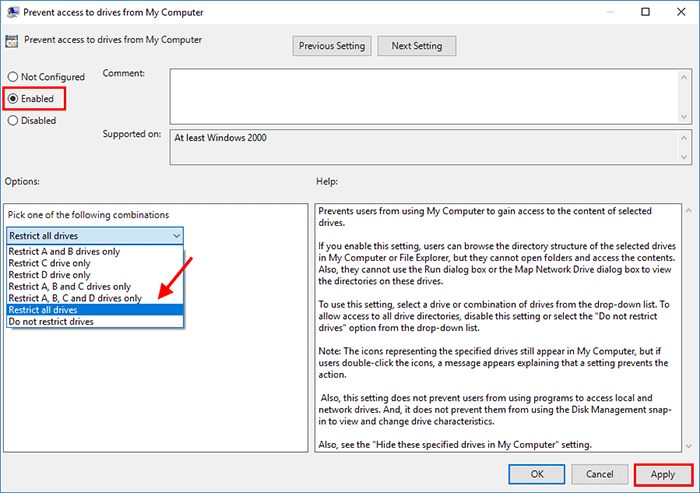Click the At least Windows 2000 text

[x=221, y=138]
